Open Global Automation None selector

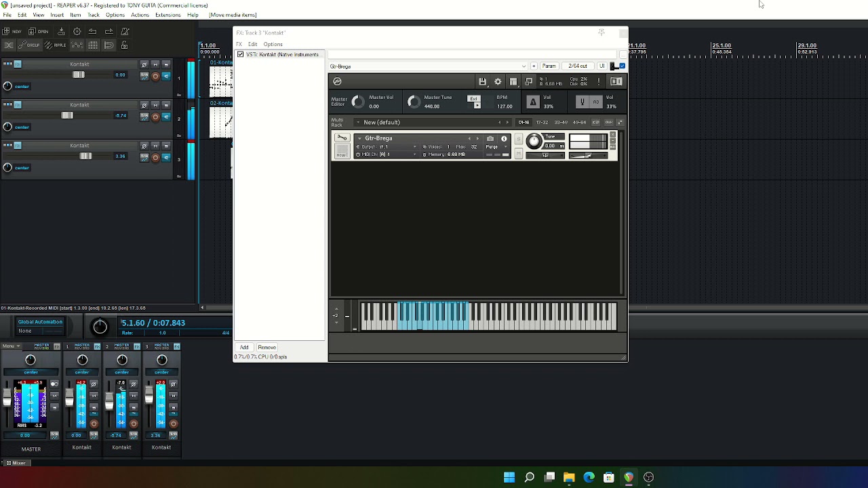point(40,331)
